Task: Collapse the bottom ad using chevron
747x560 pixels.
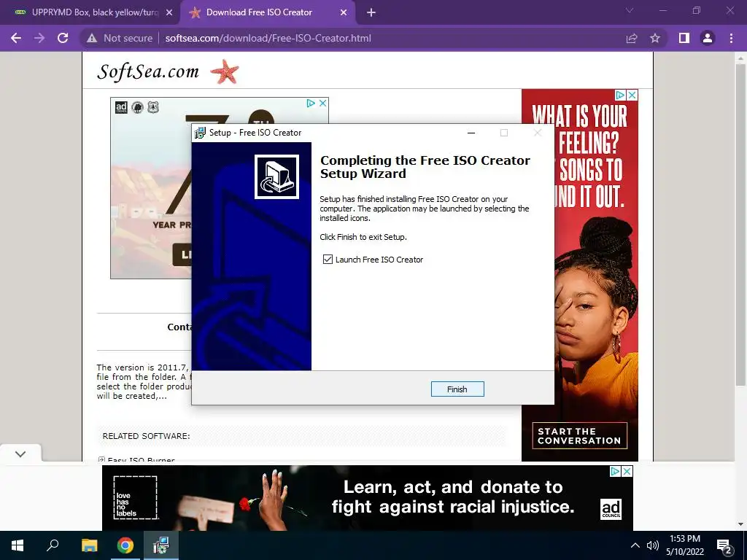Action: (x=20, y=454)
